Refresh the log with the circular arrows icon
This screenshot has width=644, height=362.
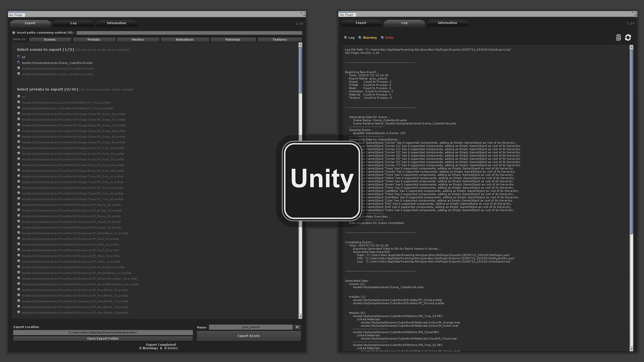coord(628,38)
